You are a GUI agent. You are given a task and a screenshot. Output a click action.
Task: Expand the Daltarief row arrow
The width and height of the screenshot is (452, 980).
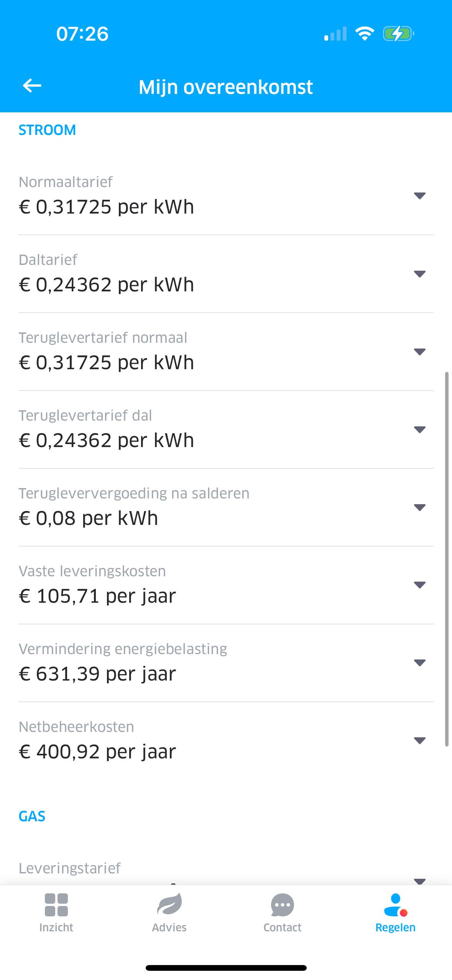pos(420,274)
